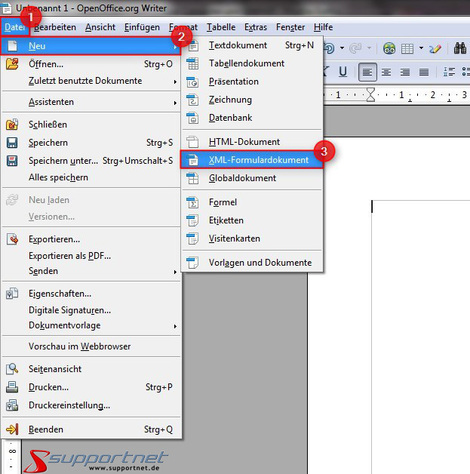The height and width of the screenshot is (474, 470).
Task: Select Visitenkarten in submenu
Action: tap(252, 239)
